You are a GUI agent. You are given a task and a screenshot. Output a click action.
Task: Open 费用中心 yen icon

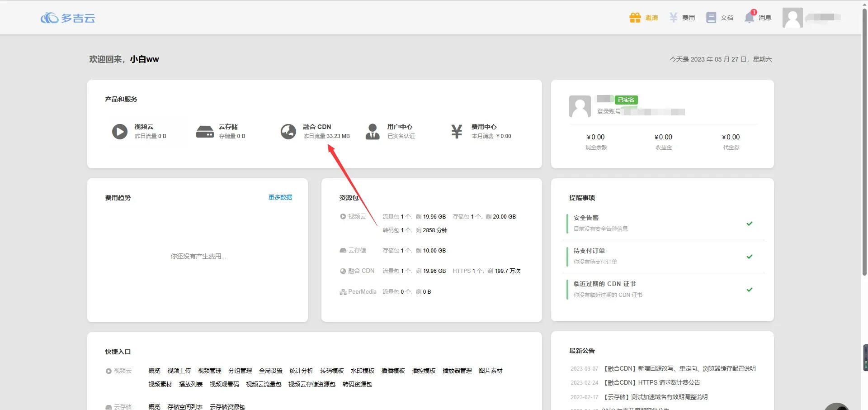click(x=457, y=132)
